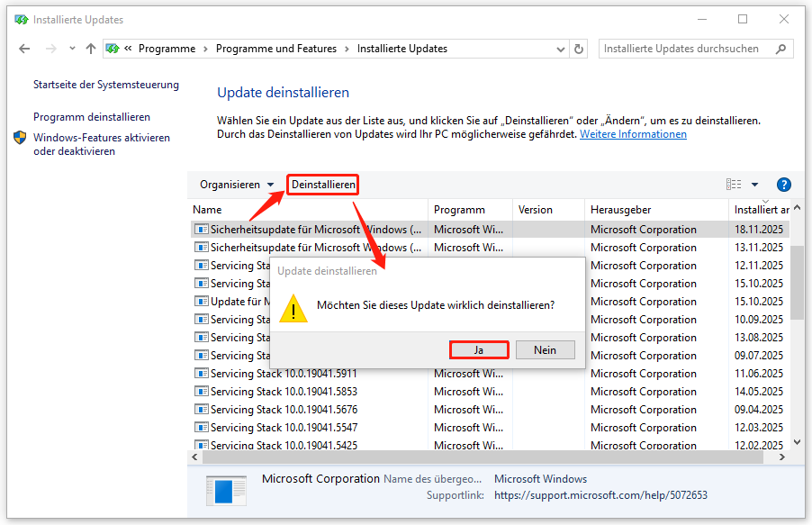The width and height of the screenshot is (812, 525).
Task: Click inside the Installierte Updates durchsuchen search field
Action: [684, 48]
